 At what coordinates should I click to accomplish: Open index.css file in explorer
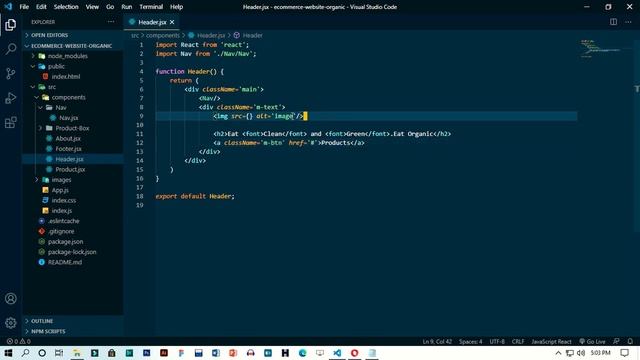[x=64, y=200]
